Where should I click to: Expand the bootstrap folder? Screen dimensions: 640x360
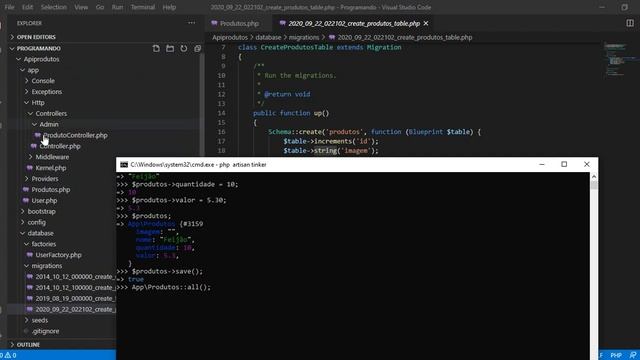point(41,211)
